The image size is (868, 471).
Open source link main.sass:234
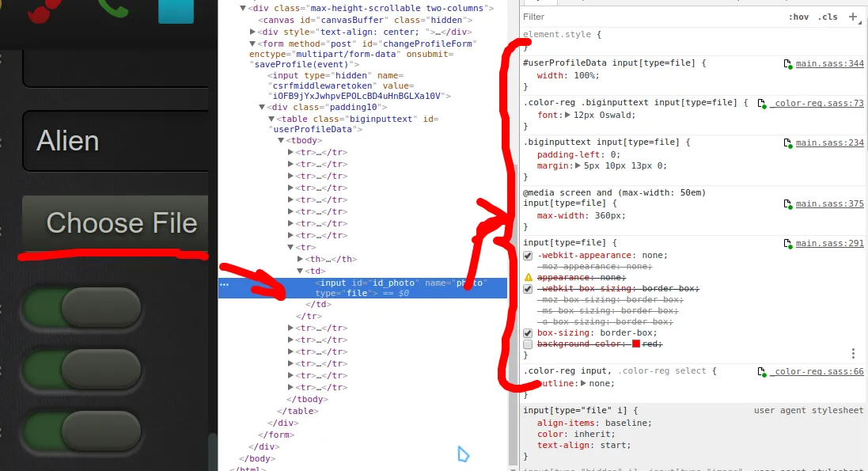point(829,143)
